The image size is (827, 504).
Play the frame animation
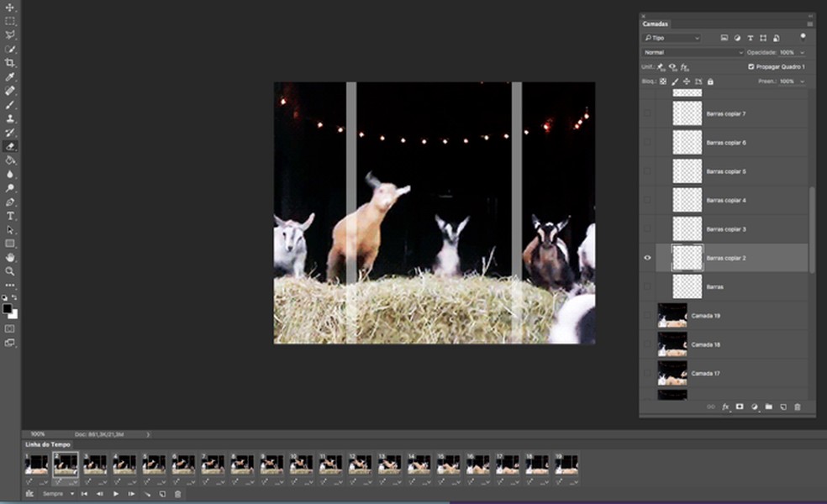point(116,494)
